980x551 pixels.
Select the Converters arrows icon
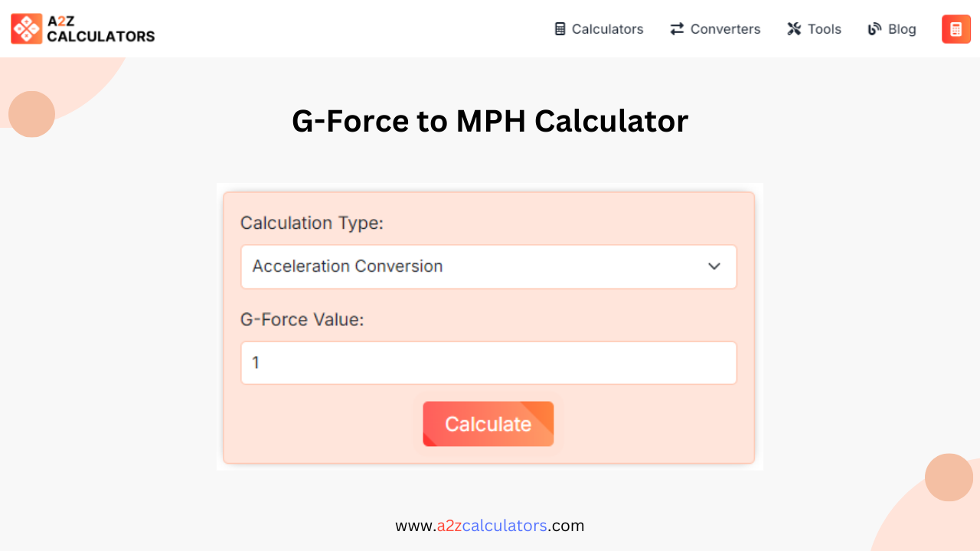(676, 28)
